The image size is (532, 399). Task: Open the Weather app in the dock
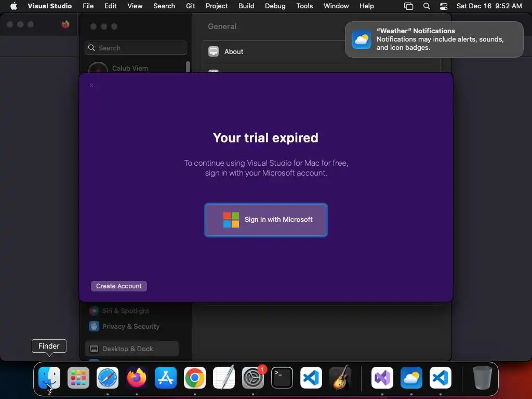tap(411, 378)
